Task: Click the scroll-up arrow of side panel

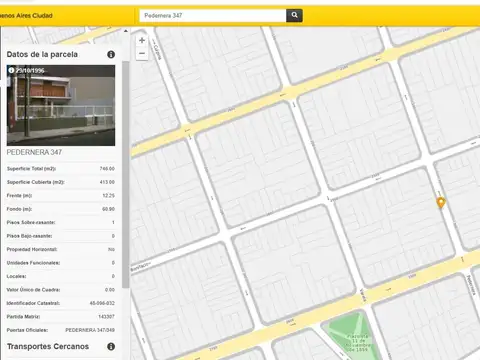Action: pyautogui.click(x=126, y=31)
